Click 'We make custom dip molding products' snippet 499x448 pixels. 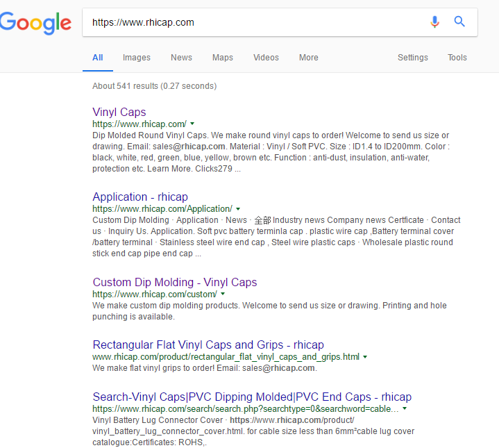[x=269, y=311]
